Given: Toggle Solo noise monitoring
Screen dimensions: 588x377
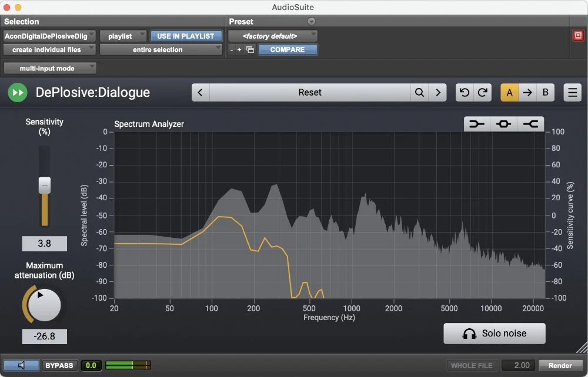Looking at the screenshot, I should [495, 333].
